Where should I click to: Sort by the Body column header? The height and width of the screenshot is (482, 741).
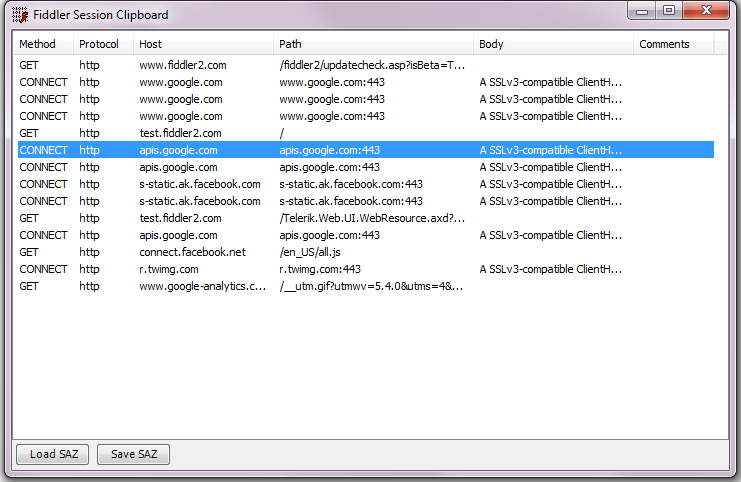point(553,44)
